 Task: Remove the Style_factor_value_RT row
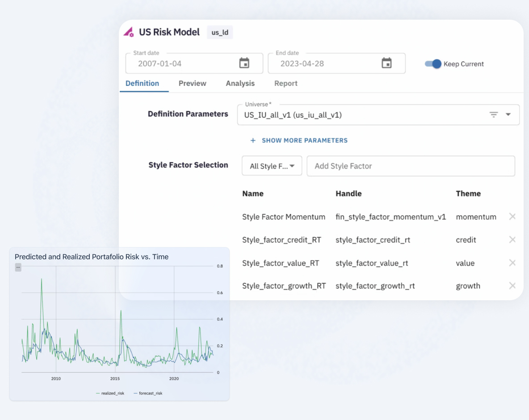[x=512, y=263]
